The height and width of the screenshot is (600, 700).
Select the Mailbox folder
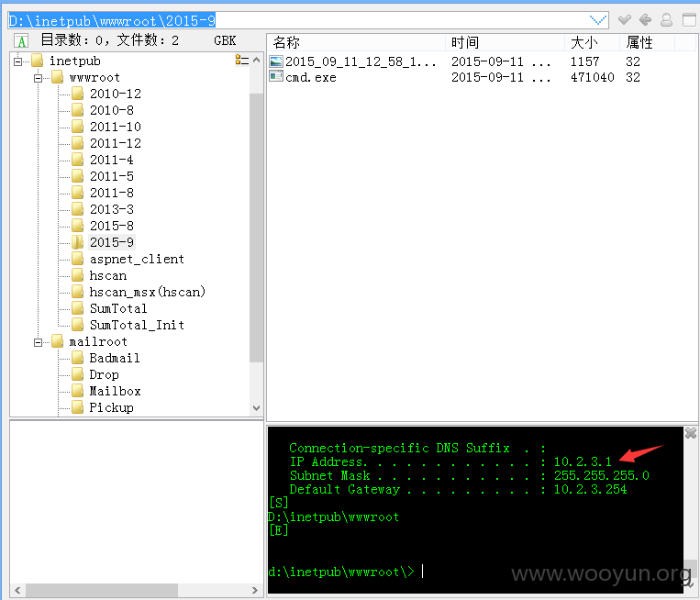point(116,391)
